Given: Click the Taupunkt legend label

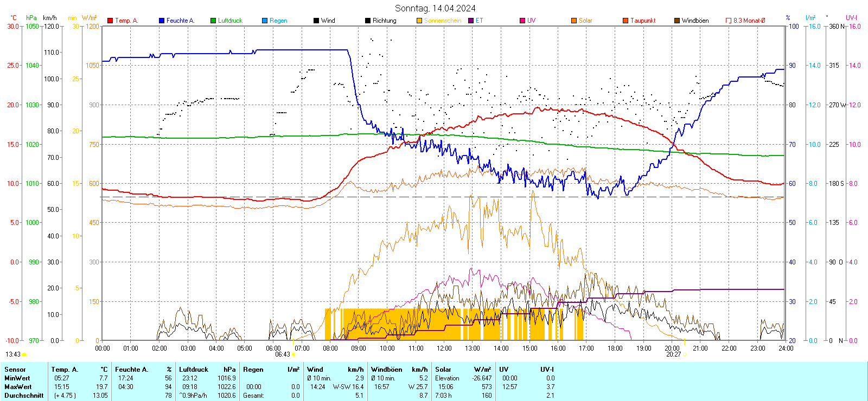Looking at the screenshot, I should [643, 21].
